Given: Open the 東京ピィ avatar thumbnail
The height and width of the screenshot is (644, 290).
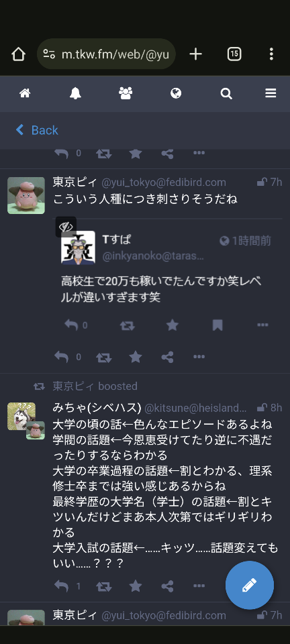Looking at the screenshot, I should click(26, 195).
